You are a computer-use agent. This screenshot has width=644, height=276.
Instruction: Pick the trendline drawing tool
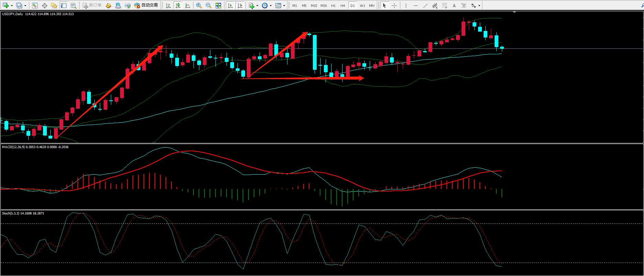click(425, 5)
